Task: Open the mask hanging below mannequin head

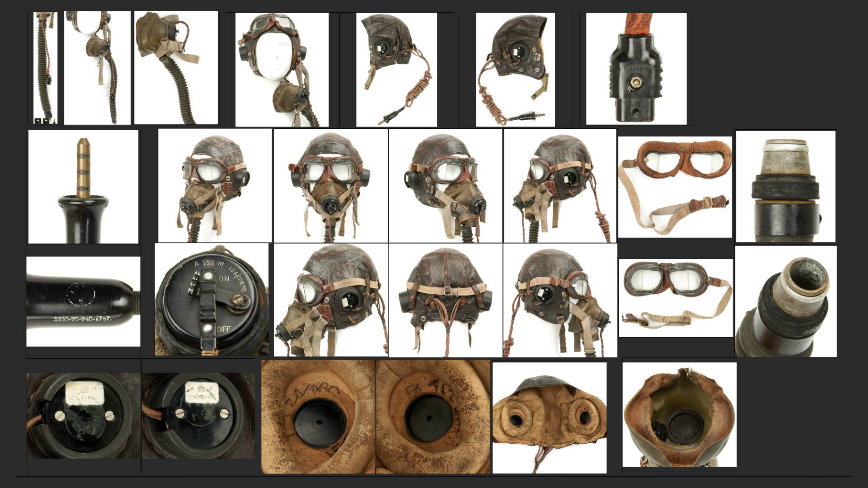Action: 97,68
